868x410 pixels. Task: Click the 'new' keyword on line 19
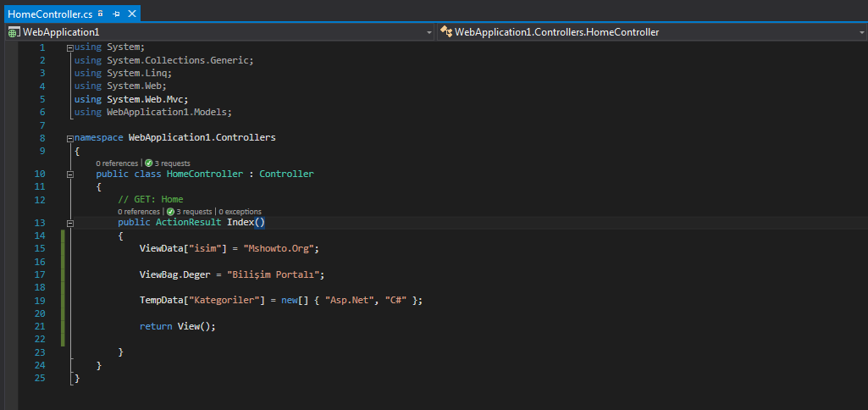pyautogui.click(x=290, y=300)
